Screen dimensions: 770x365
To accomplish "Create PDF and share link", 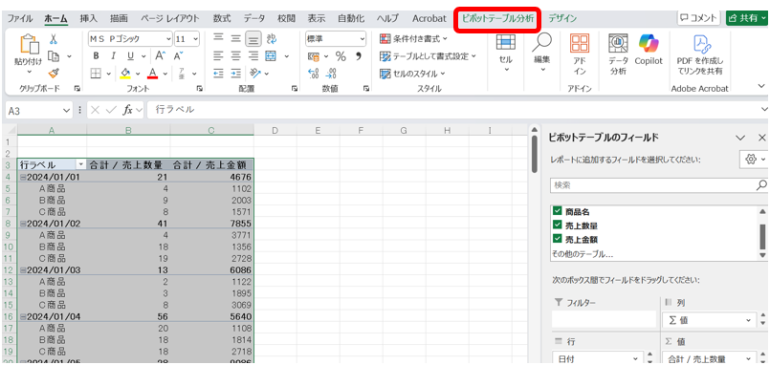I will point(699,54).
